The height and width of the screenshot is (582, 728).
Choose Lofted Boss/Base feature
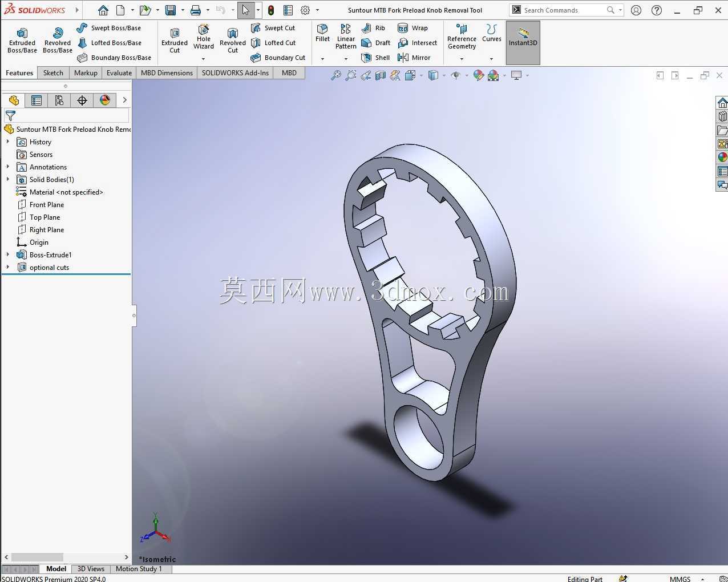click(x=109, y=43)
